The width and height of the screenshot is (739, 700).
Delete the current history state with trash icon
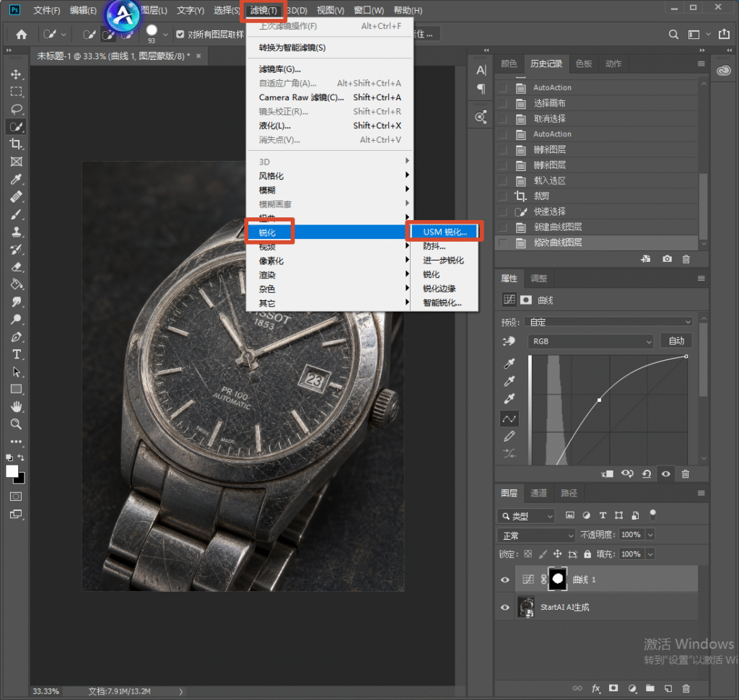tap(686, 259)
